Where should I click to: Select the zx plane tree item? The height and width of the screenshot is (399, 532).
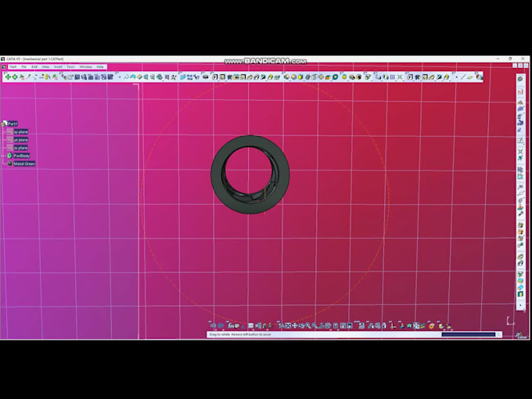(20, 148)
